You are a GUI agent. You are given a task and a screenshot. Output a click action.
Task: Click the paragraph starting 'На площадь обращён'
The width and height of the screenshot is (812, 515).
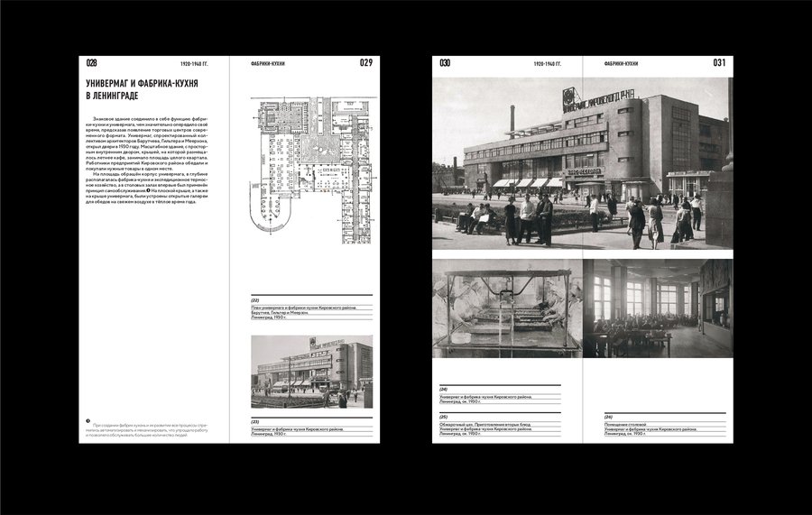tap(147, 188)
